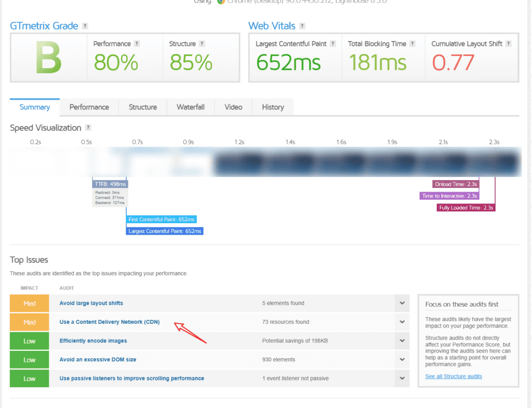Open help icon for Largest Contentful Paint
532x408 pixels.
(333, 44)
